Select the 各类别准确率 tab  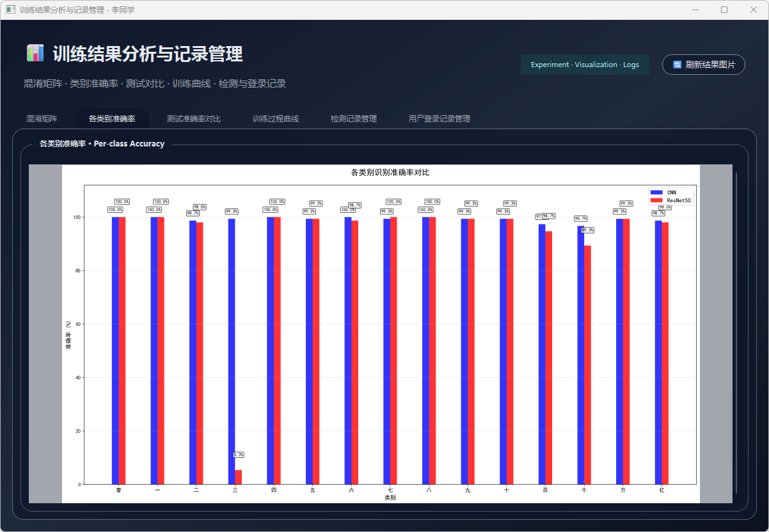(112, 119)
